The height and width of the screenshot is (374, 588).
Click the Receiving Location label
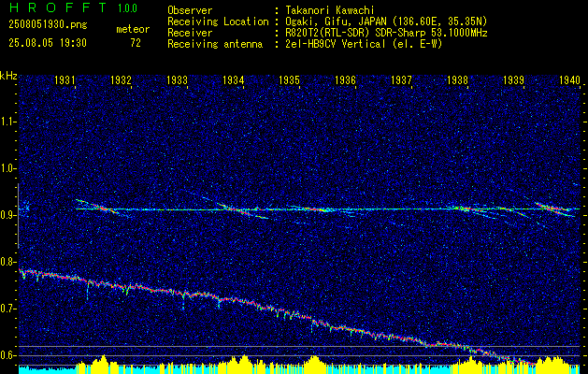click(x=218, y=22)
